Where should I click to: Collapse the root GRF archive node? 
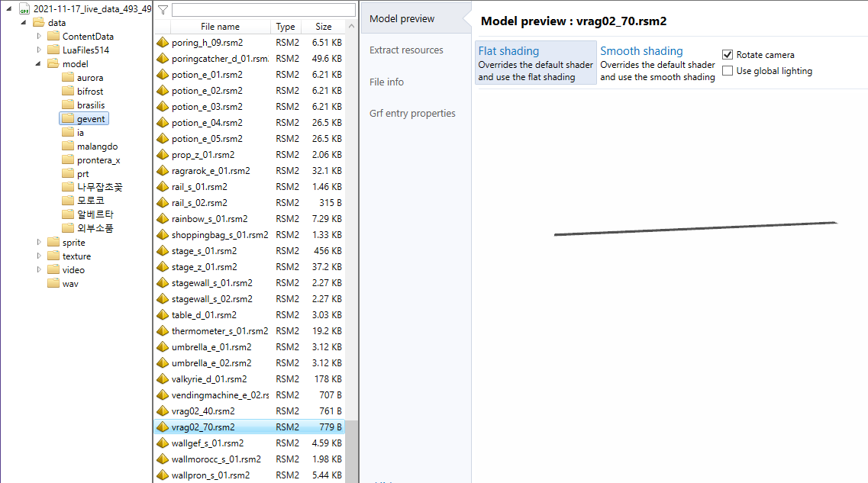tap(9, 9)
